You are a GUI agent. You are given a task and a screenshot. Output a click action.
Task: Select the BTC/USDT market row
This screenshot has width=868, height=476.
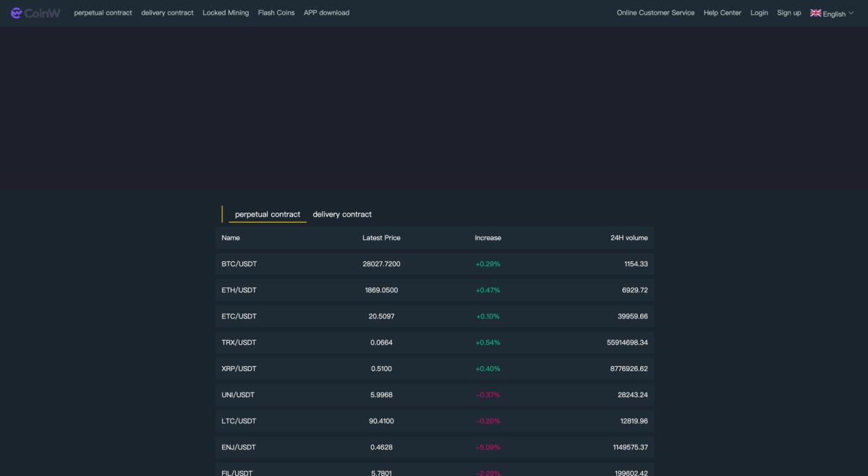pos(434,263)
